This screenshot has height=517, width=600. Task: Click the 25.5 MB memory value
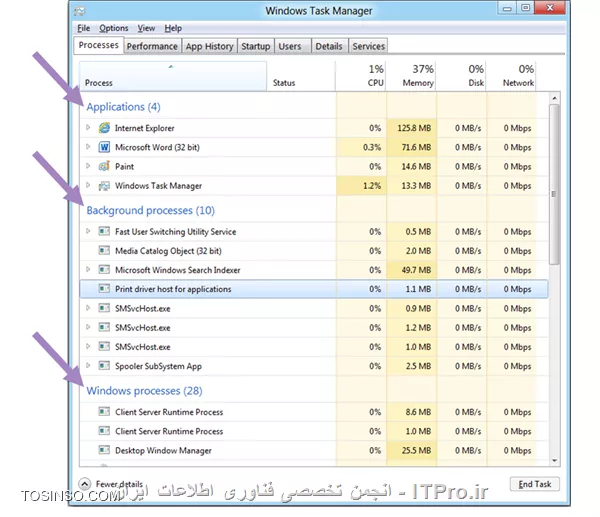coord(416,451)
